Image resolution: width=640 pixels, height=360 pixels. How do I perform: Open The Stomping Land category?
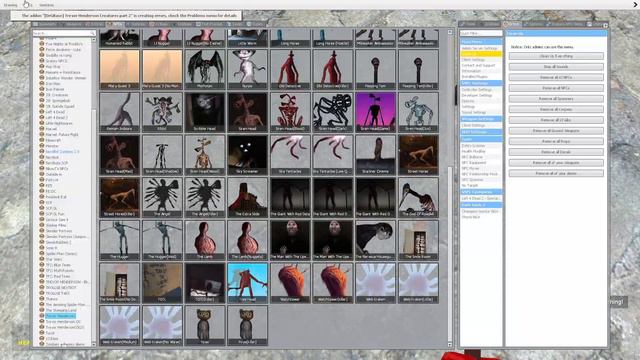pyautogui.click(x=61, y=310)
